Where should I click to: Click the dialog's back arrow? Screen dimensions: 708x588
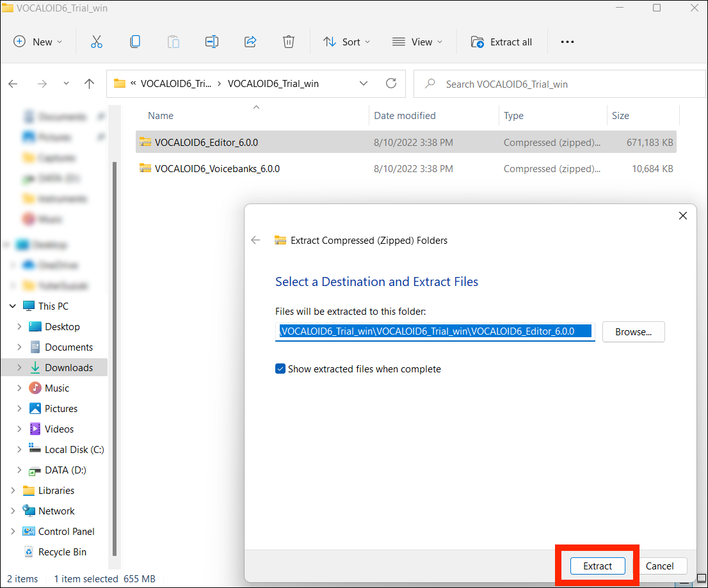(256, 241)
